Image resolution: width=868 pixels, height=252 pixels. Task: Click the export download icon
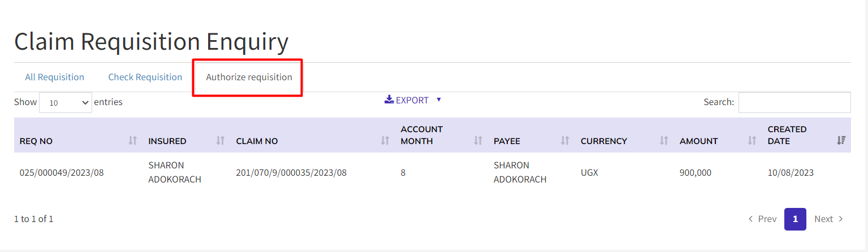pos(389,100)
